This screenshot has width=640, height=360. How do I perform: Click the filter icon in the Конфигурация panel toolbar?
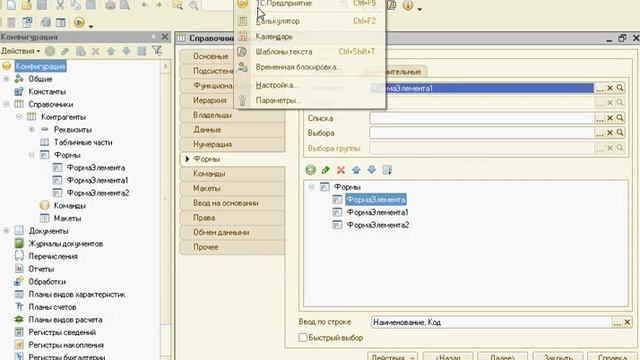(157, 51)
